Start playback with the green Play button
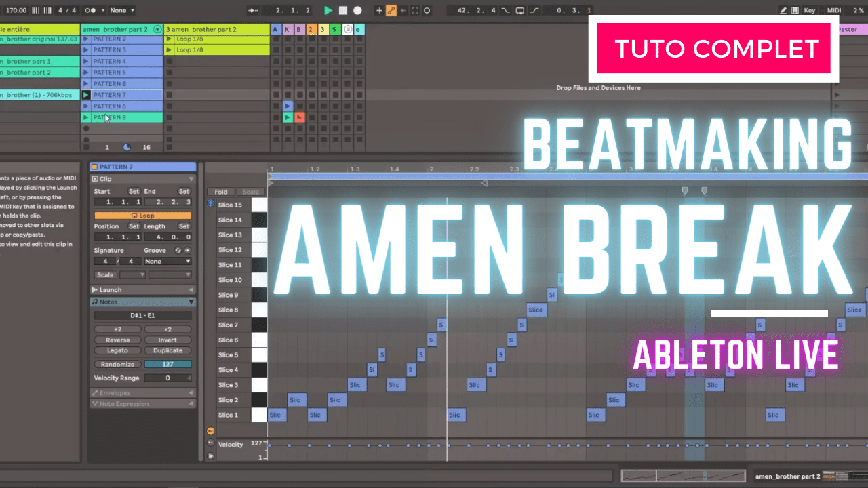 (328, 11)
